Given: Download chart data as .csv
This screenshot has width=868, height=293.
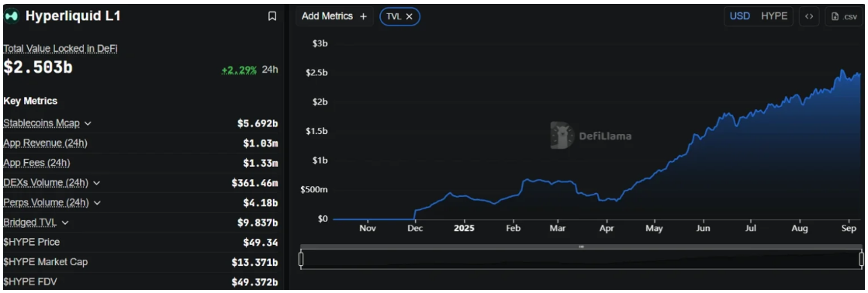Looking at the screenshot, I should (844, 16).
